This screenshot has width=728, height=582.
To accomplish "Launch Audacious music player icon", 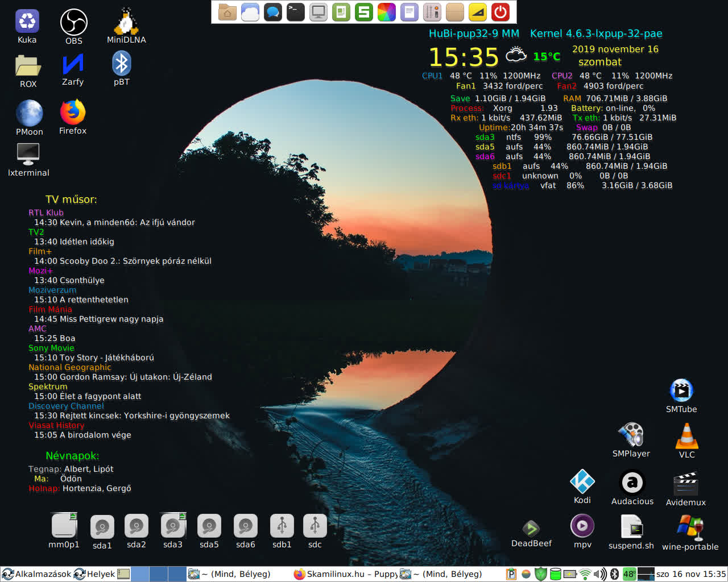I will coord(632,483).
